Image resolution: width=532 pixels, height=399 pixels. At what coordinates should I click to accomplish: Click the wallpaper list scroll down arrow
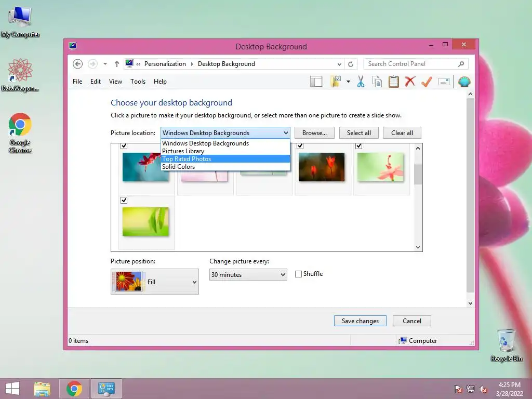[x=418, y=247]
